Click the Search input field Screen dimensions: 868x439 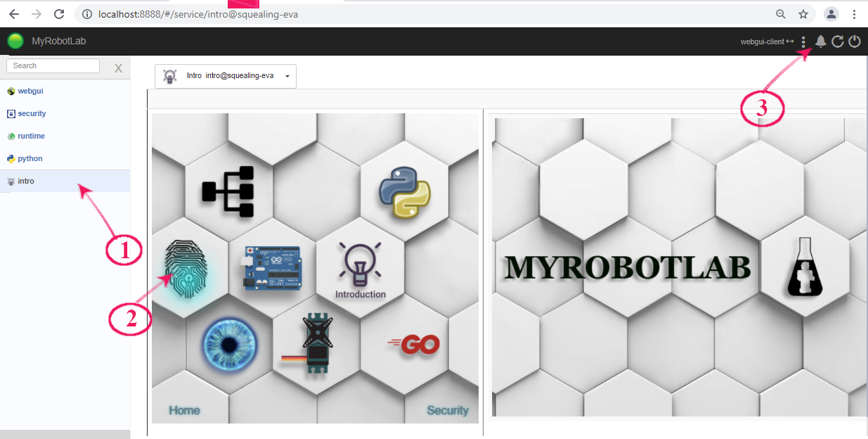pos(53,65)
